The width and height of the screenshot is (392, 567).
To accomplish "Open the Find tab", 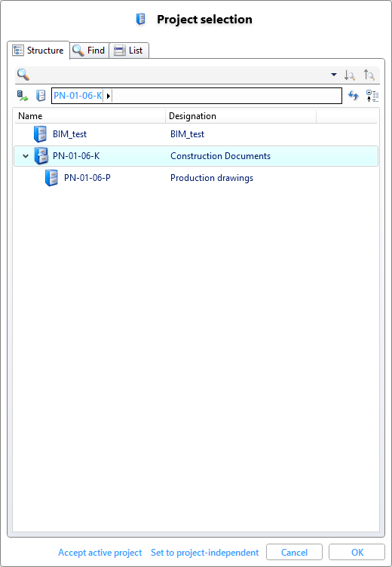I will 89,51.
